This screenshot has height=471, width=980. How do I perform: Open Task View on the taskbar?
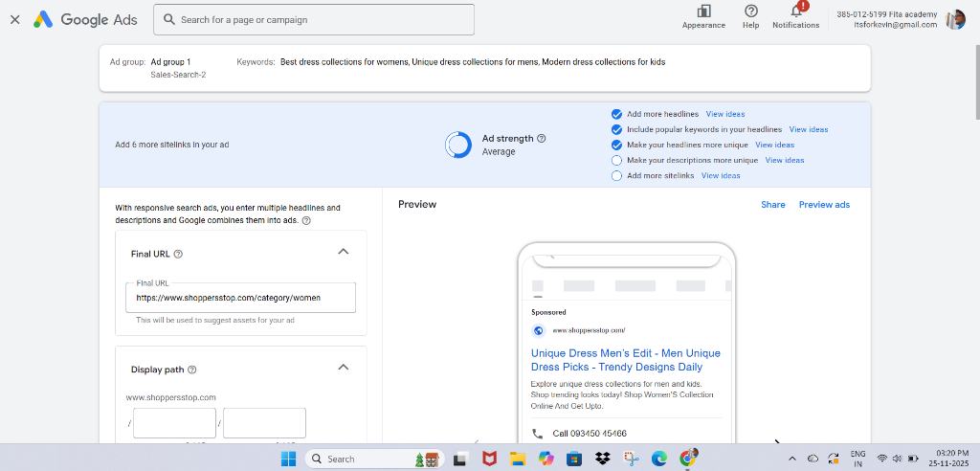pos(460,459)
